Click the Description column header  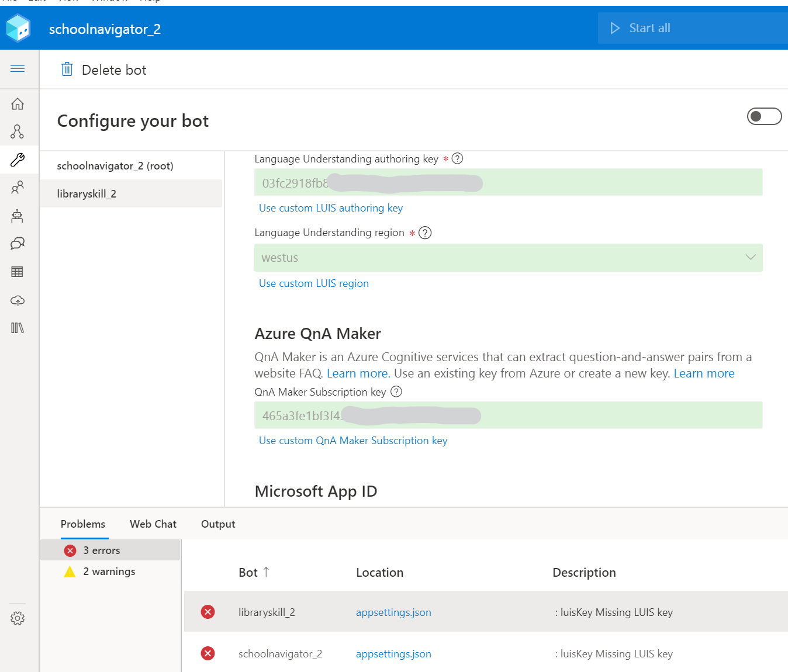[x=584, y=573]
